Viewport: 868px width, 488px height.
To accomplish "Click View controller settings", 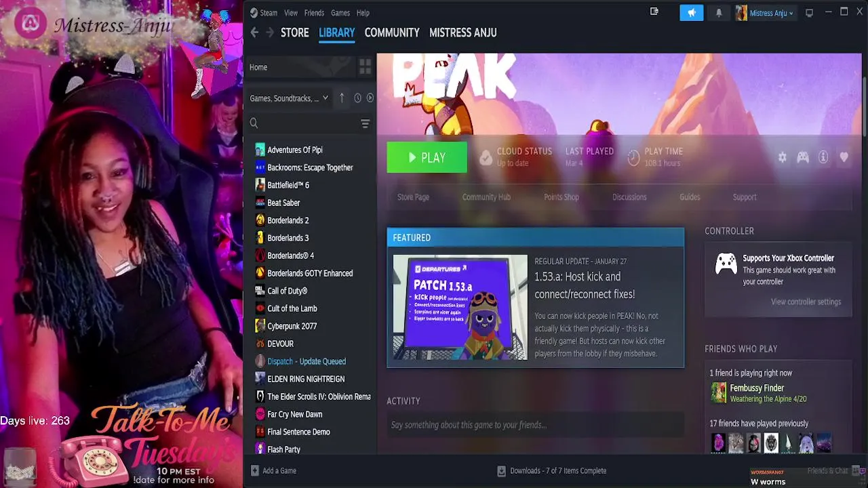I will (806, 302).
